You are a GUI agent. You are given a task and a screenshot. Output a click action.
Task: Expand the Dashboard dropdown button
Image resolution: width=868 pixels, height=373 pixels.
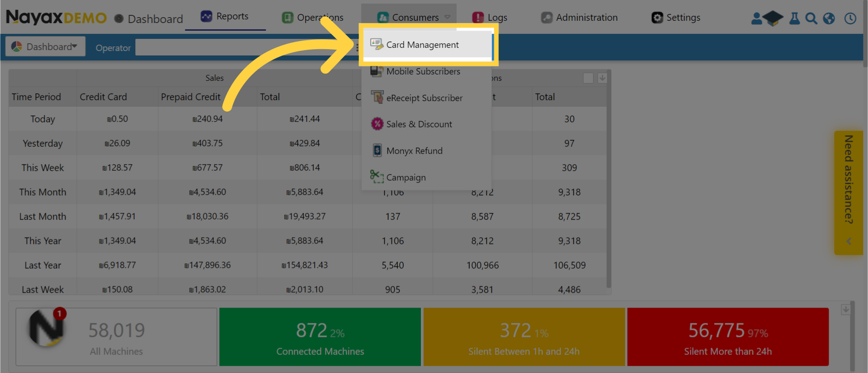pos(45,47)
